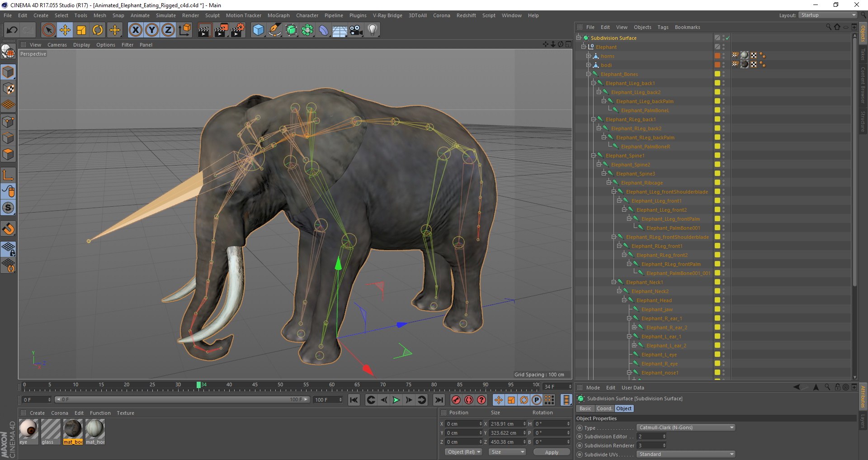The height and width of the screenshot is (460, 868).
Task: Activate the Scale tool
Action: coord(81,30)
